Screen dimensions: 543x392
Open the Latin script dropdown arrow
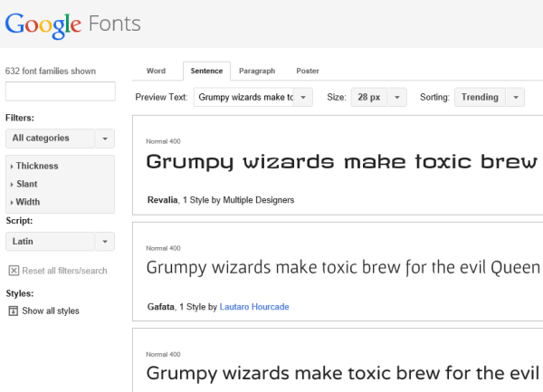pyautogui.click(x=105, y=242)
